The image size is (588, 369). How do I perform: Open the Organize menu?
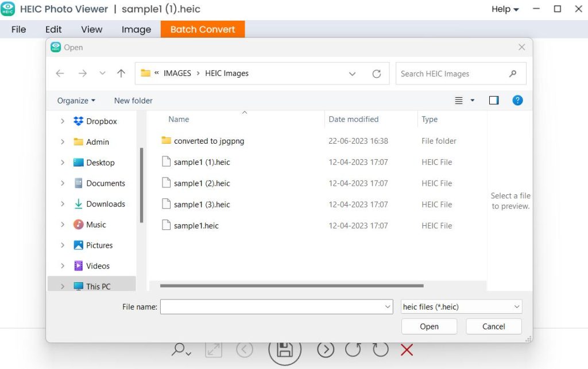[76, 101]
